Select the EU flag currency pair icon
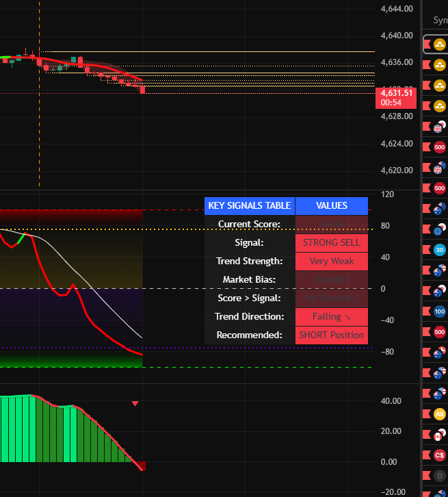The height and width of the screenshot is (497, 448). [440, 230]
